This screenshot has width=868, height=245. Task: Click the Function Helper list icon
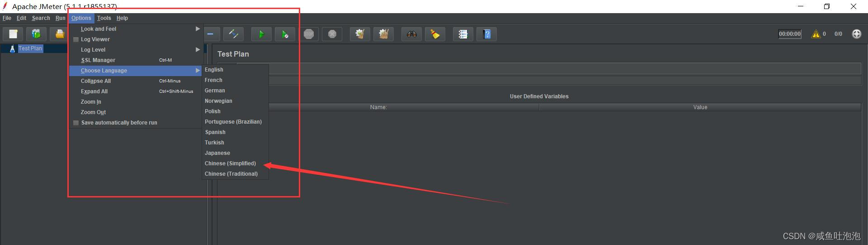coord(463,34)
